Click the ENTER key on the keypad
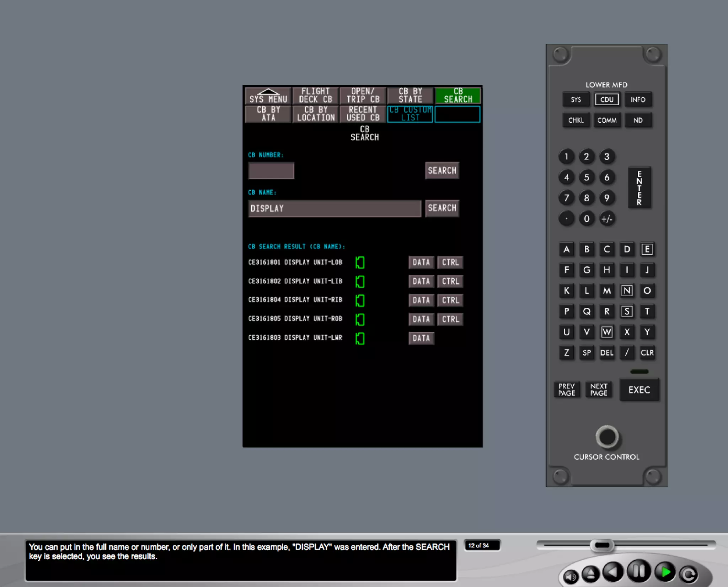728x587 pixels. click(639, 187)
